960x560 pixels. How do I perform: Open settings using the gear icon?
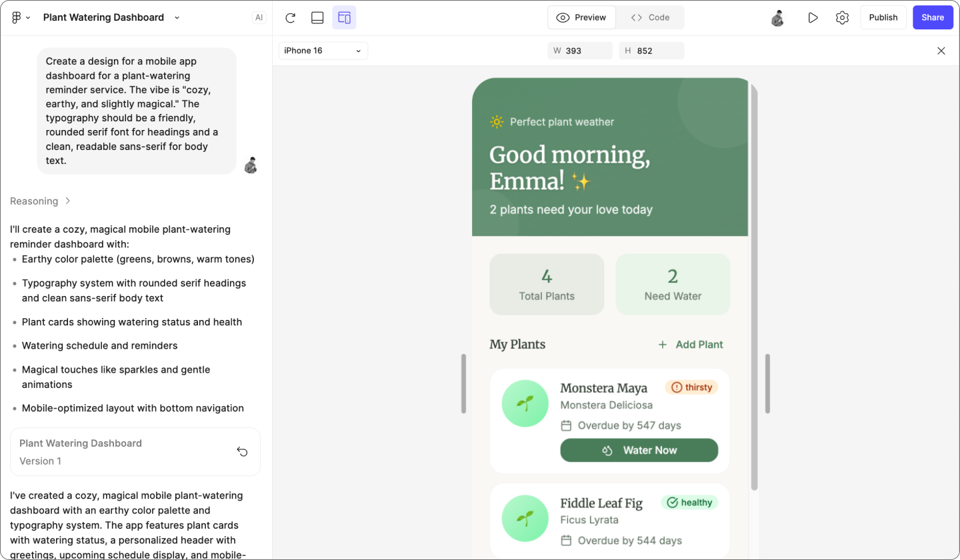tap(841, 17)
